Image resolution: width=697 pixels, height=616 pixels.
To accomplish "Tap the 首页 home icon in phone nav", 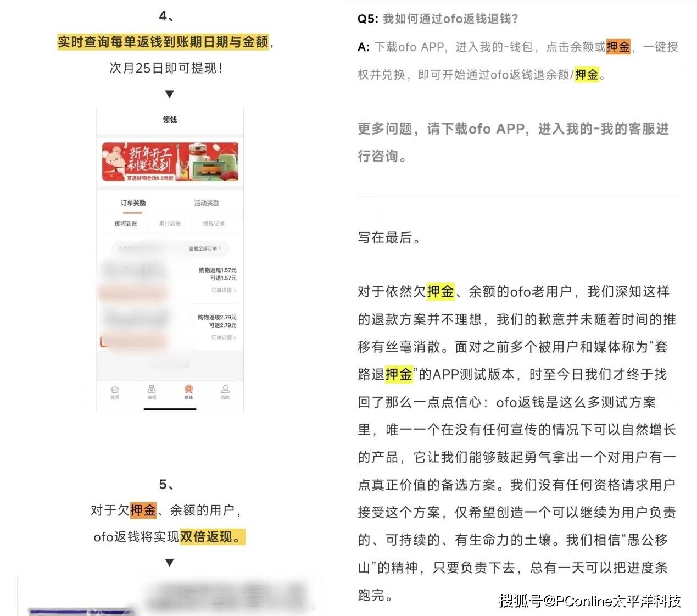I will coord(115,392).
